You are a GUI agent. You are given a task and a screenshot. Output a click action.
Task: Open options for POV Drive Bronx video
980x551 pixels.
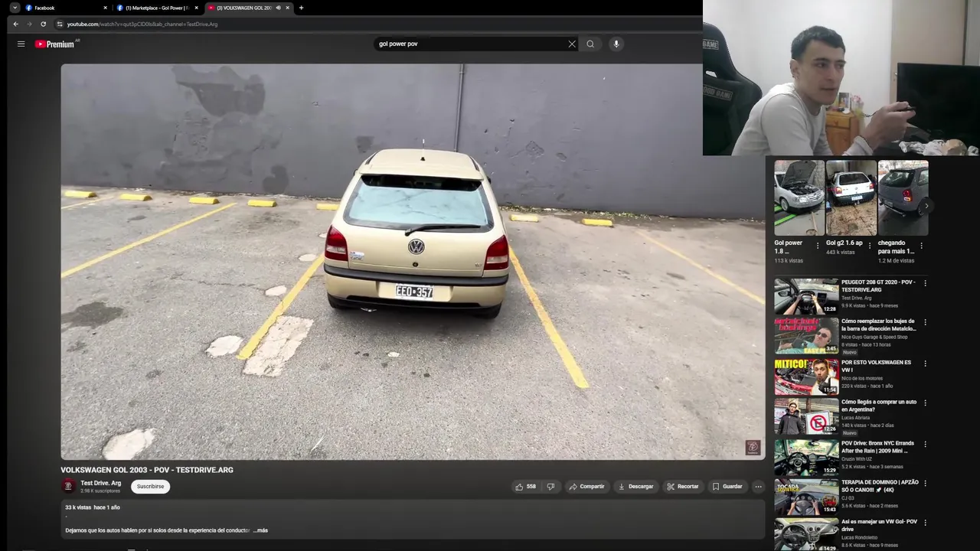coord(925,444)
